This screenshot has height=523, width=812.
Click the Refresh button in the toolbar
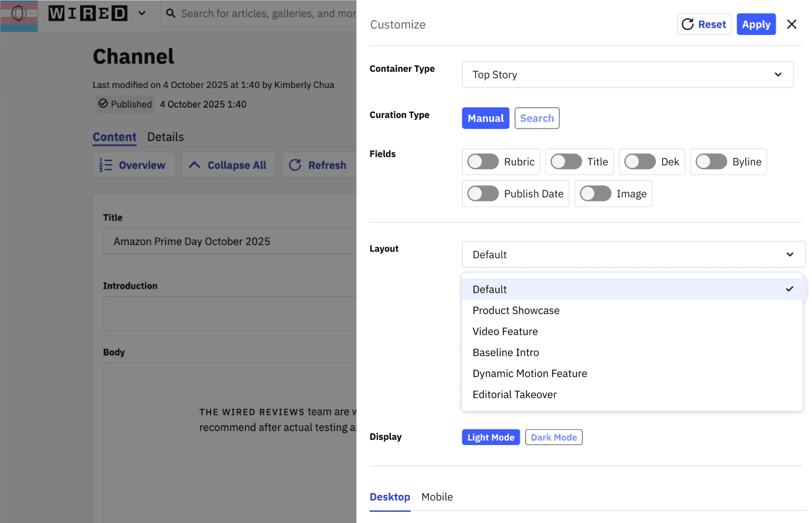pos(319,165)
